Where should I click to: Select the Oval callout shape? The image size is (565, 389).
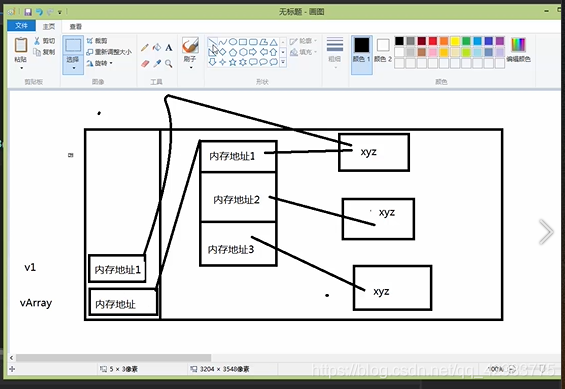click(263, 62)
